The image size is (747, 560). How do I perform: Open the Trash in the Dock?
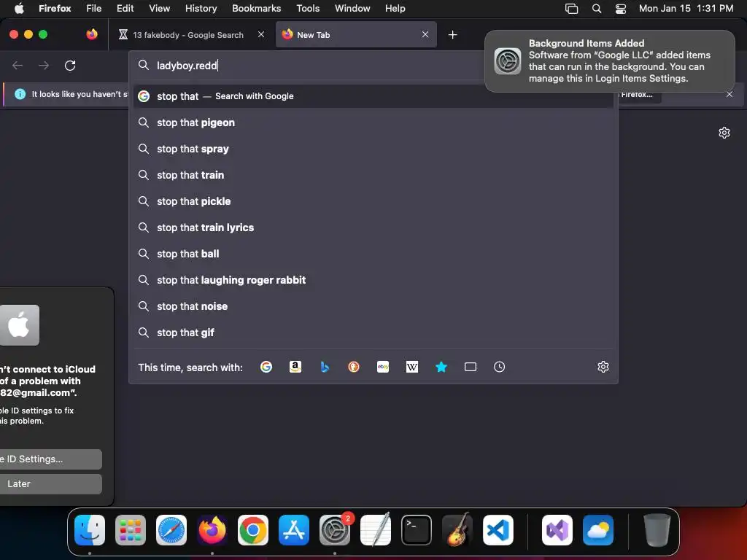(x=657, y=530)
